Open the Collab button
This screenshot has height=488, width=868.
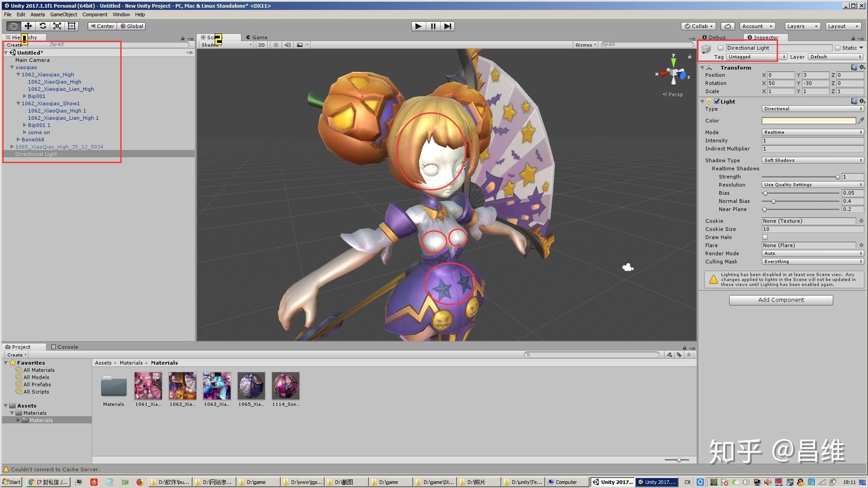click(699, 26)
